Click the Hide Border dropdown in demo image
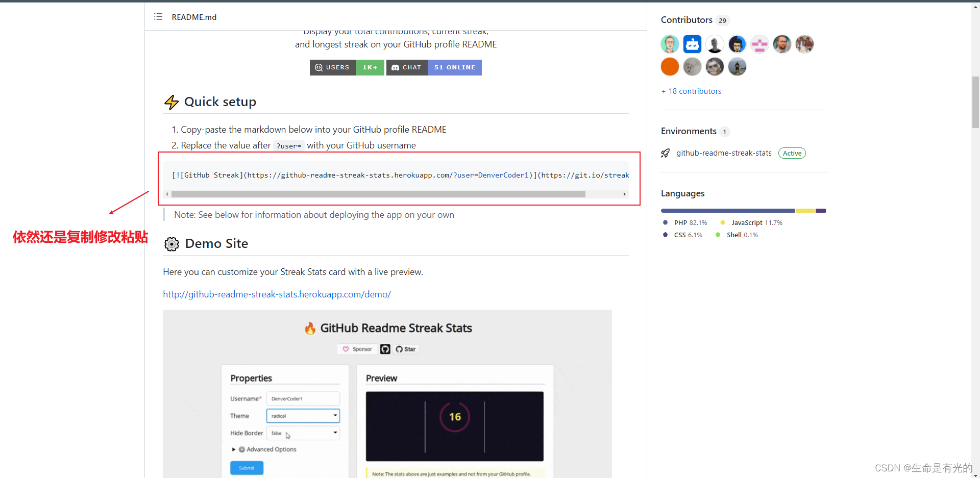This screenshot has width=980, height=478. point(303,433)
